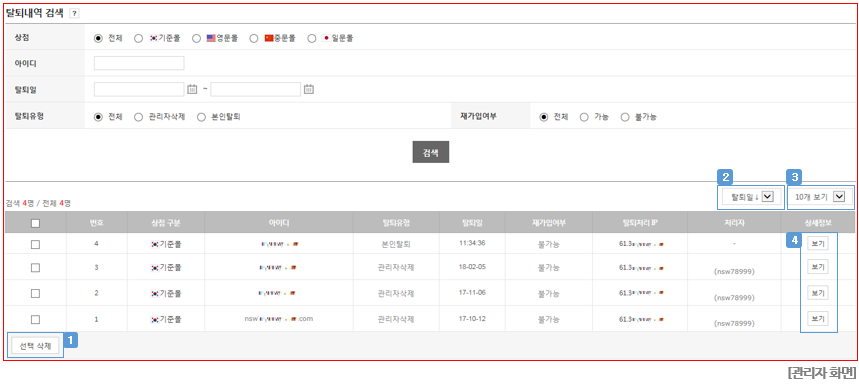The width and height of the screenshot is (859, 384).
Task: Click the 본인탈퇴 cell in row 4
Action: point(396,245)
